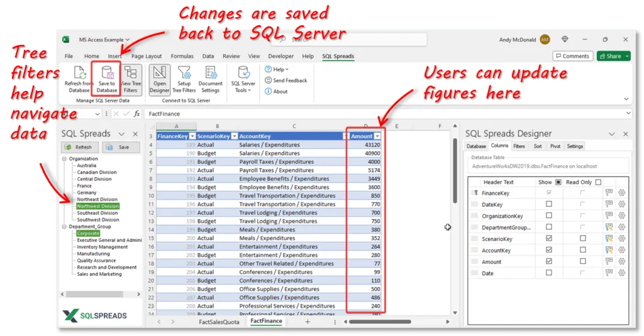Image resolution: width=644 pixels, height=336 pixels.
Task: Open Document Settings in the ribbon
Action: click(x=211, y=73)
